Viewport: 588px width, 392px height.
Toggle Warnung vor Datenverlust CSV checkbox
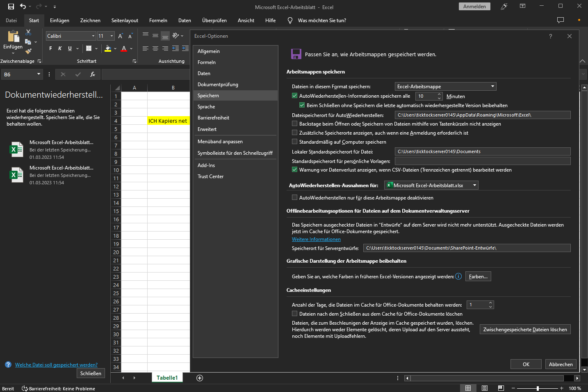click(x=294, y=170)
